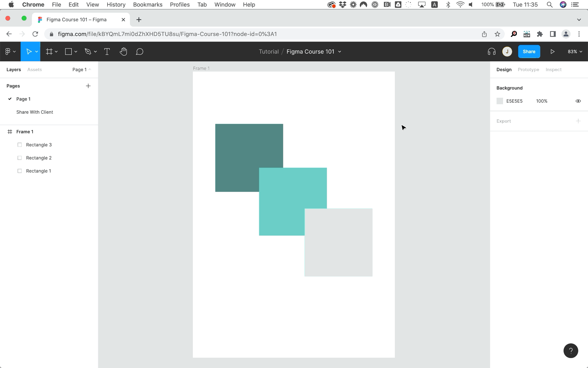Screen dimensions: 588x368
Task: Select the Hand tool
Action: [x=123, y=52]
